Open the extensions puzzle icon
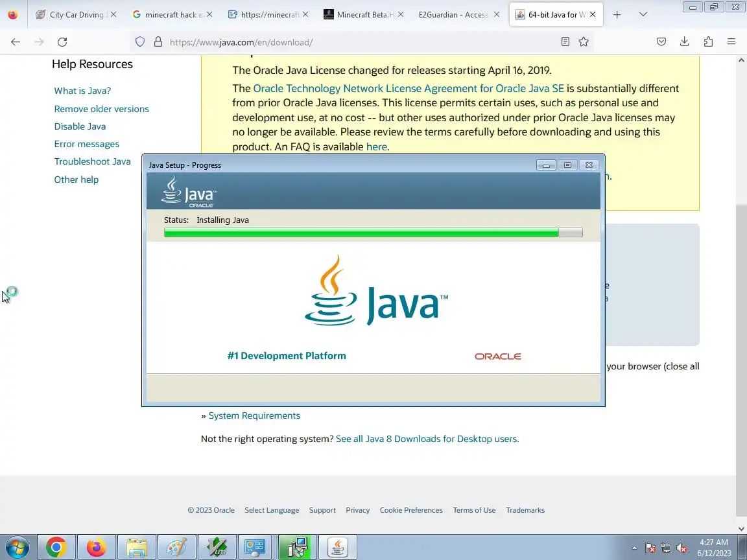This screenshot has height=560, width=747. pos(708,42)
